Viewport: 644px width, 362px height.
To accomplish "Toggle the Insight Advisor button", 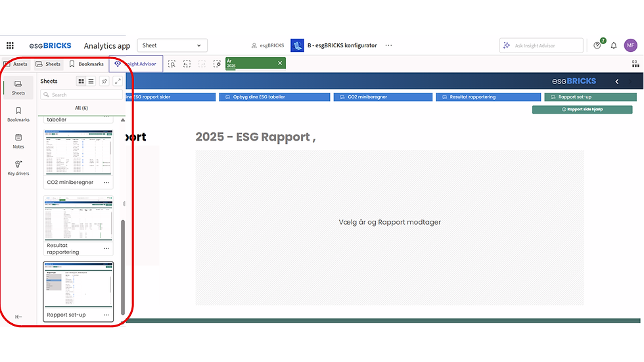I will [135, 64].
